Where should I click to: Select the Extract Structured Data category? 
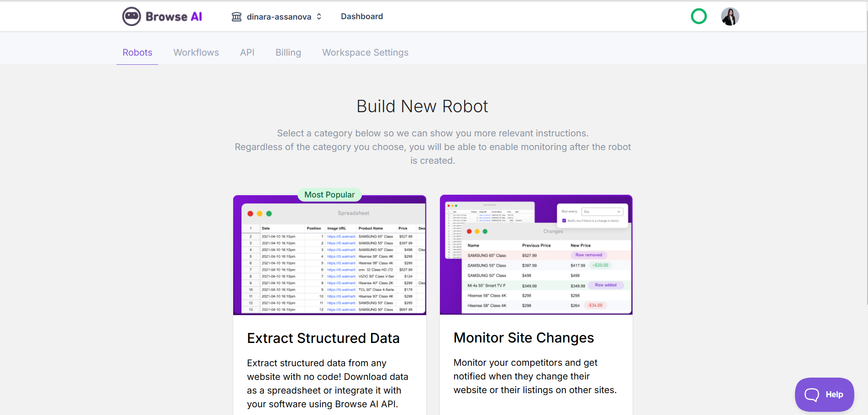[x=323, y=338]
